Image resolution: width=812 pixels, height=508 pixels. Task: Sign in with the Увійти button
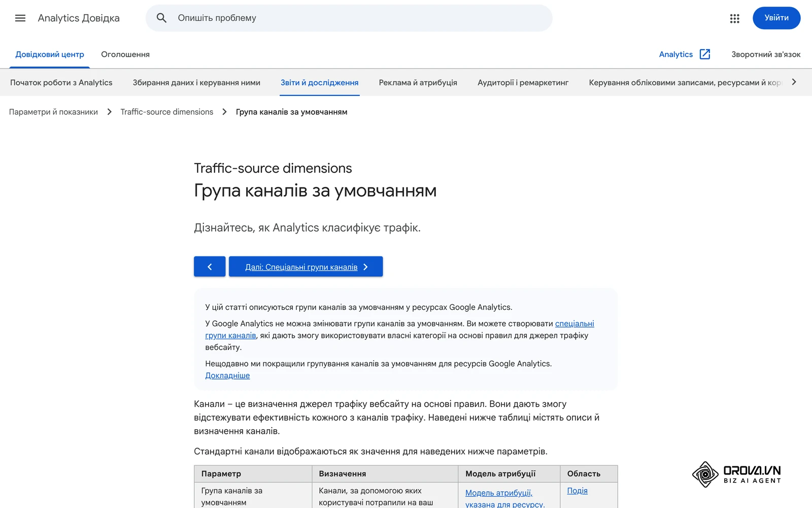click(776, 18)
